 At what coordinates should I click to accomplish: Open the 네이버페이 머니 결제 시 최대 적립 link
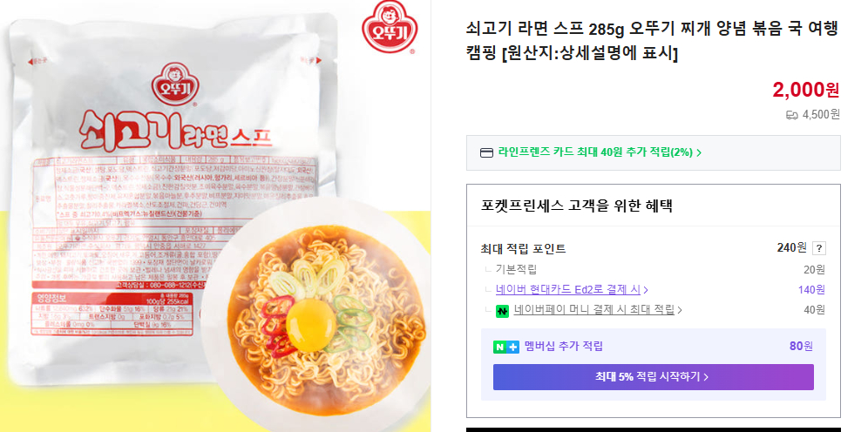pos(594,310)
